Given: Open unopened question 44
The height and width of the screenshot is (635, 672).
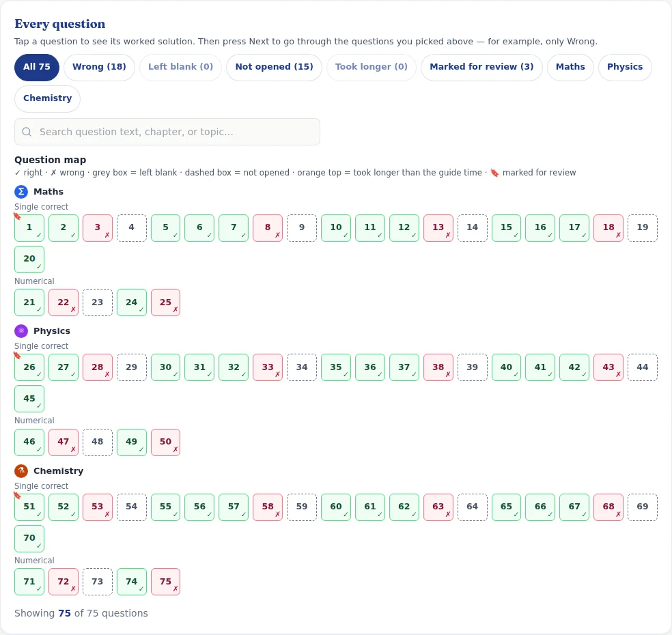Looking at the screenshot, I should pyautogui.click(x=643, y=367).
